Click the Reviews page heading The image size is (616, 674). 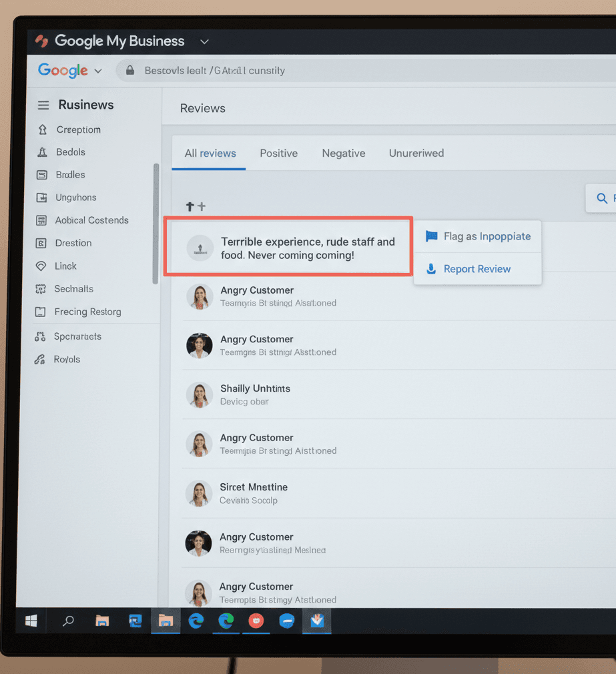pos(202,108)
